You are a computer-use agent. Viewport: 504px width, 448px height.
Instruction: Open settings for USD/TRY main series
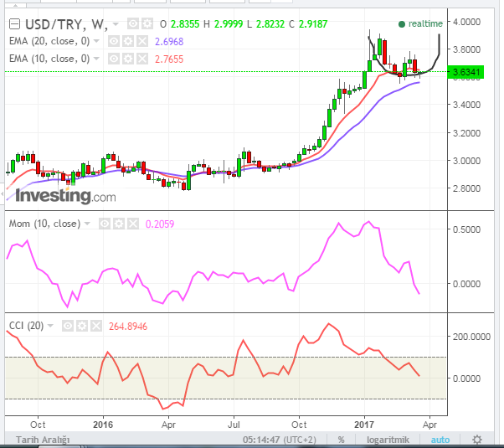(147, 23)
